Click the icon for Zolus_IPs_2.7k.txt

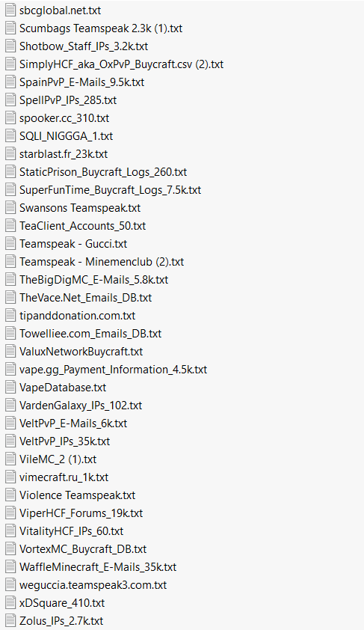pos(10,621)
